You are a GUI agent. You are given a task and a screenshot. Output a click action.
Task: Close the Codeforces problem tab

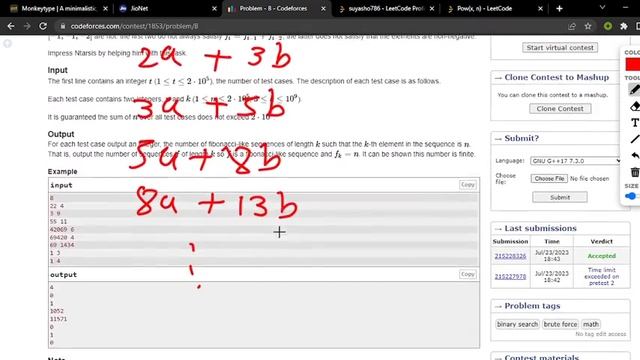click(323, 8)
